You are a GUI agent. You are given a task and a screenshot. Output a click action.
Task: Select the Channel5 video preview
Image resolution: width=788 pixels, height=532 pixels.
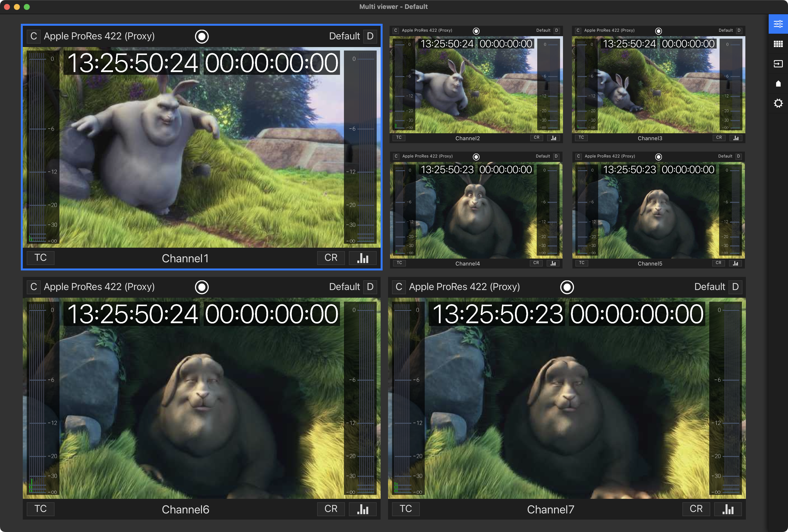[658, 211]
